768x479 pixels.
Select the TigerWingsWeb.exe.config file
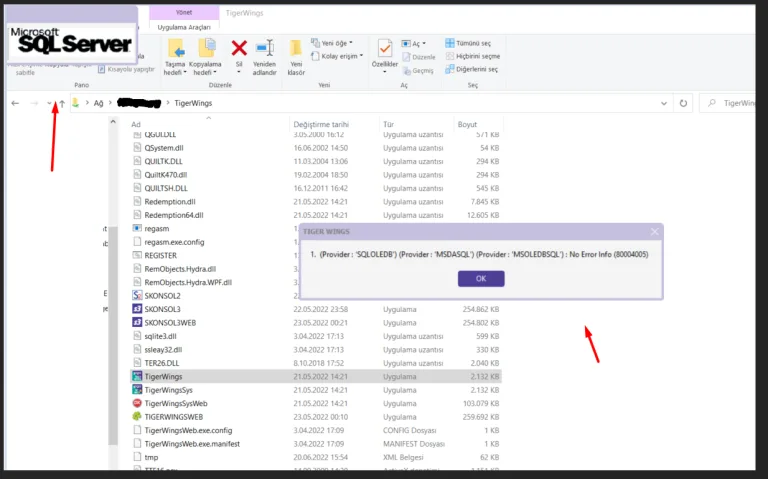tap(188, 431)
